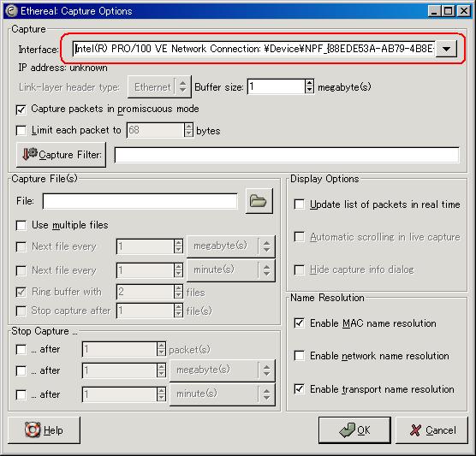Click the Capture Filter button icon

pos(61,155)
